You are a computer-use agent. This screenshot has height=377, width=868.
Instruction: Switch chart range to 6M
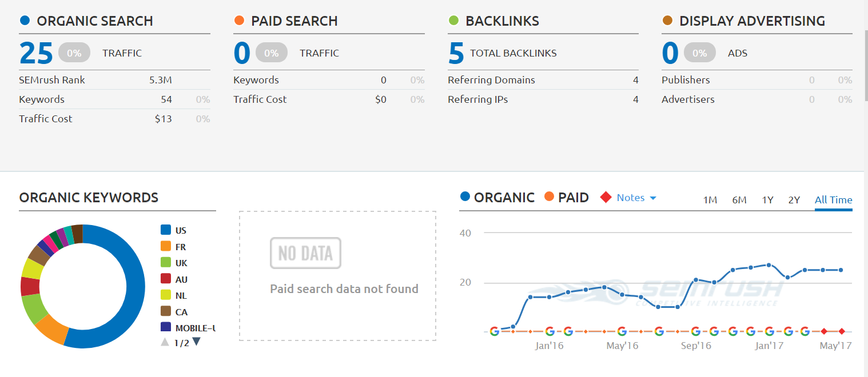[739, 200]
